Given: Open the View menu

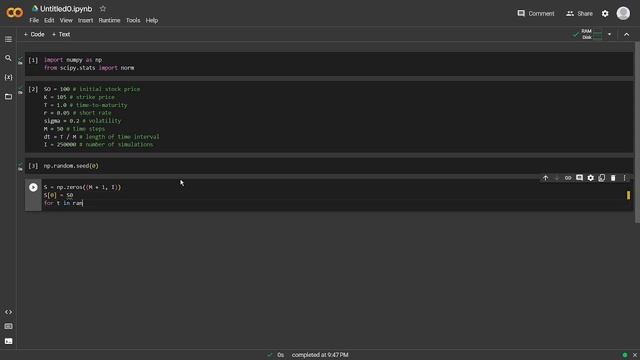Looking at the screenshot, I should 66,20.
